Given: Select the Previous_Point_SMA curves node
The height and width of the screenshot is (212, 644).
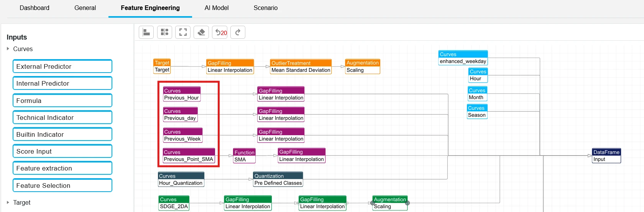Looking at the screenshot, I should 189,156.
